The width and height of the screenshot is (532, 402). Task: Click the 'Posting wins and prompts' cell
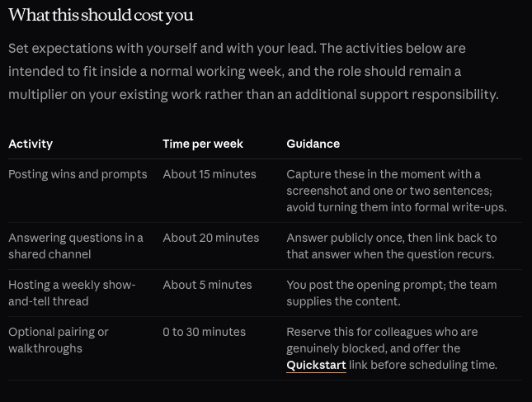coord(78,174)
